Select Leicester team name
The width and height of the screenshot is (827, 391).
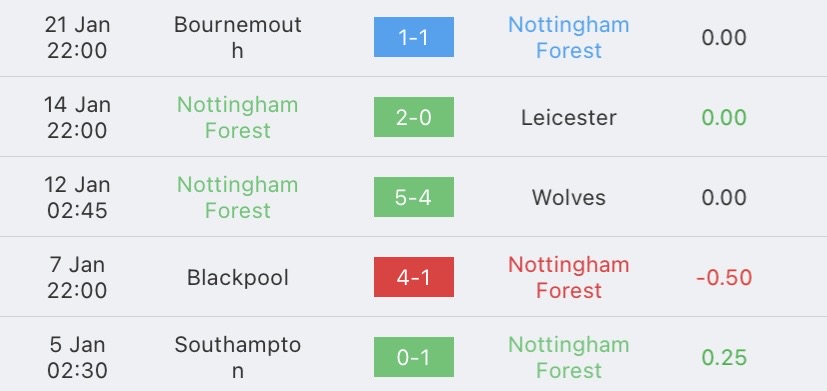569,117
